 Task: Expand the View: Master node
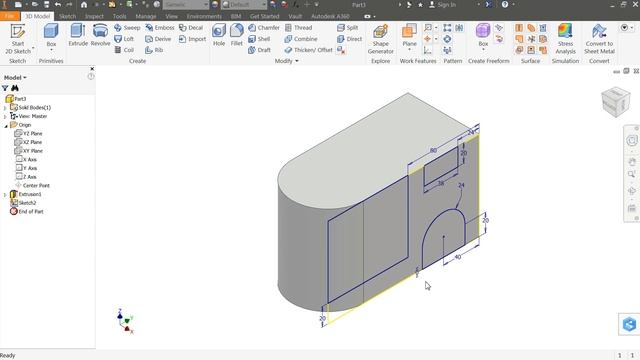click(x=5, y=116)
